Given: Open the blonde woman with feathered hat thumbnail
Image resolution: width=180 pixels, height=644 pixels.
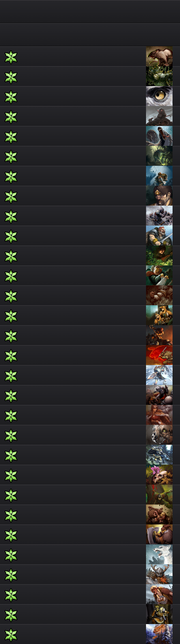Looking at the screenshot, I should point(159,315).
